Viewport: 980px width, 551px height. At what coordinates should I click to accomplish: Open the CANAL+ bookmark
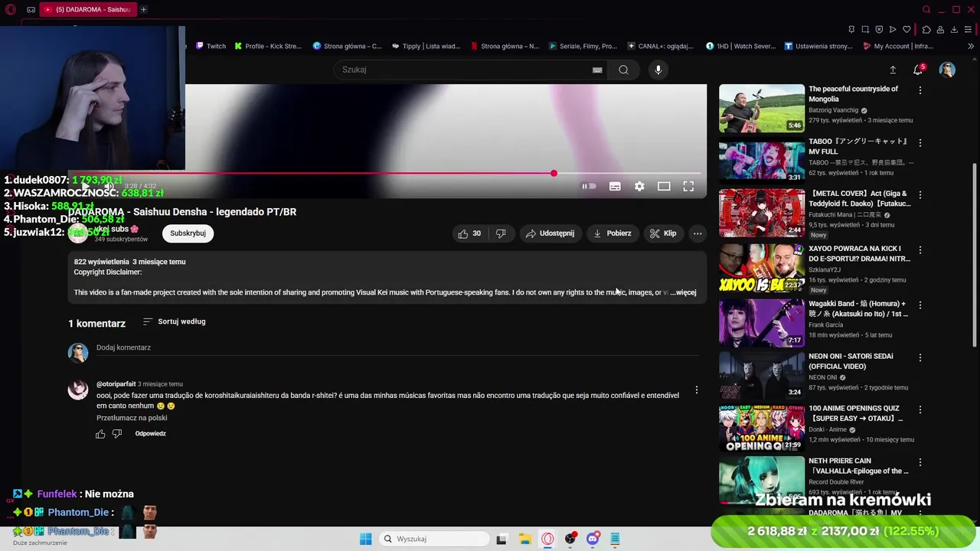660,46
